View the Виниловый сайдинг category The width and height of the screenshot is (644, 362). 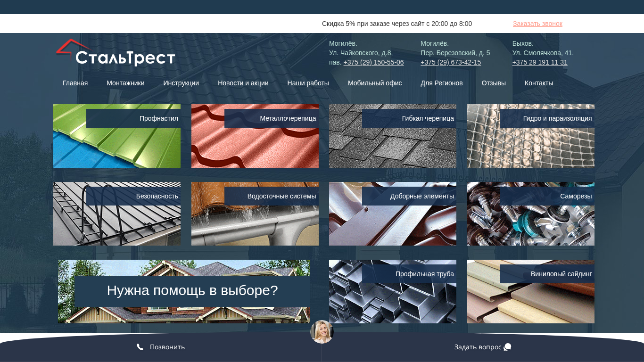(531, 291)
